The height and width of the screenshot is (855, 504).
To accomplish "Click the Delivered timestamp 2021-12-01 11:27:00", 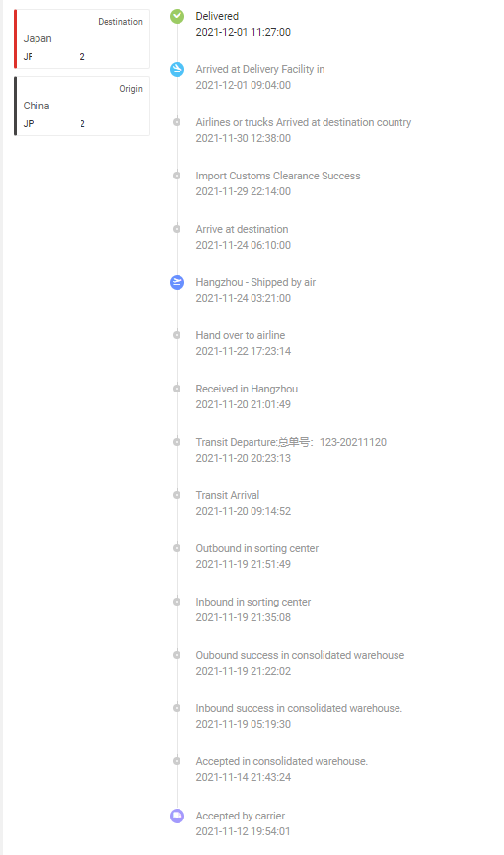I will pyautogui.click(x=244, y=32).
